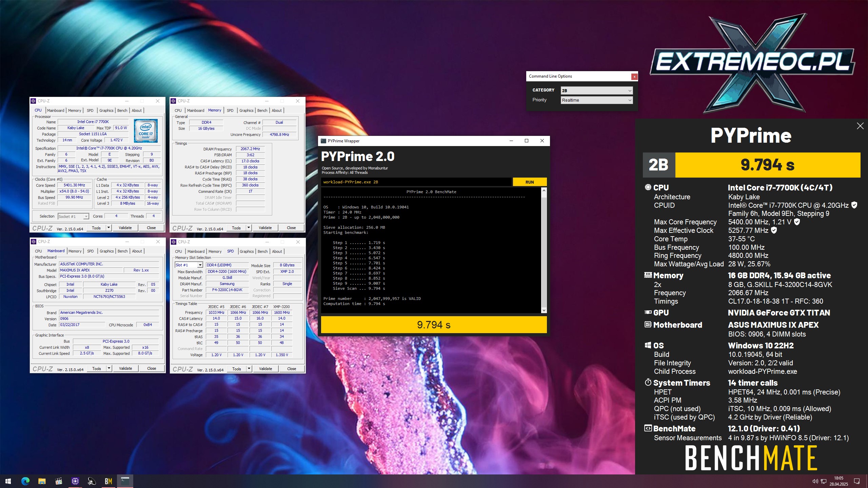Select the Memory tab in the G.Skill SPD CPU-Z window
868x488 pixels.
coord(215,251)
